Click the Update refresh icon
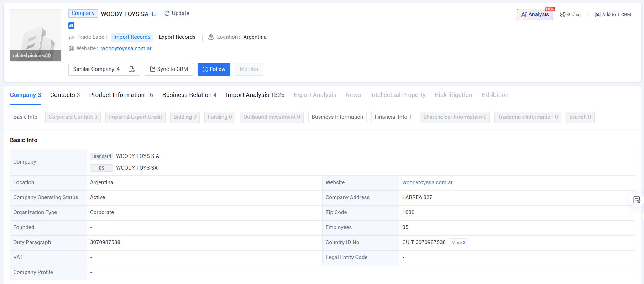Viewport: 644px width, 284px height. coord(167,14)
